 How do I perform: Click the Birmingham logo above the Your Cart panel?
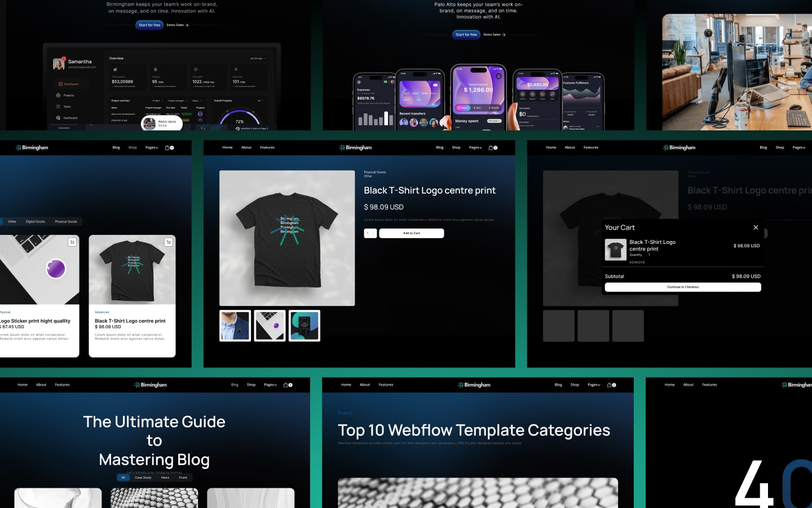[679, 148]
